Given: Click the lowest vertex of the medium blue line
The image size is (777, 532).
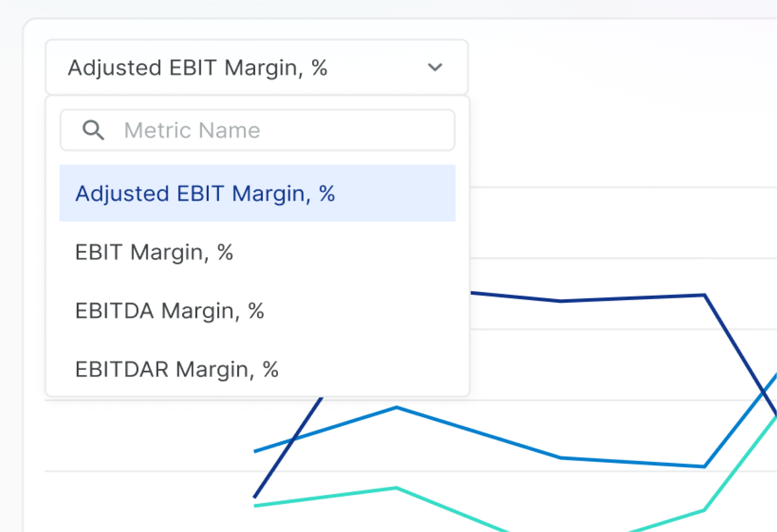Looking at the screenshot, I should (x=704, y=466).
